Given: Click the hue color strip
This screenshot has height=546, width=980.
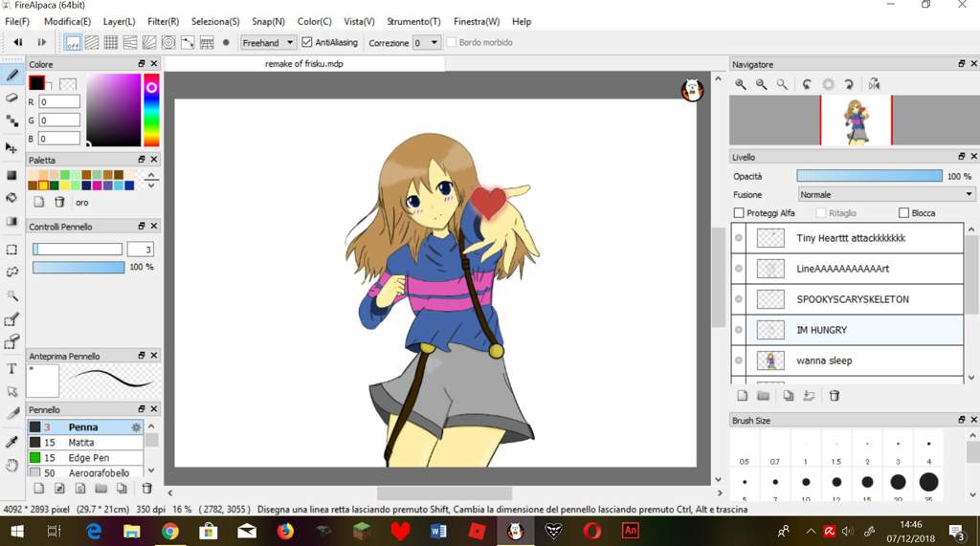Looking at the screenshot, I should [x=151, y=110].
